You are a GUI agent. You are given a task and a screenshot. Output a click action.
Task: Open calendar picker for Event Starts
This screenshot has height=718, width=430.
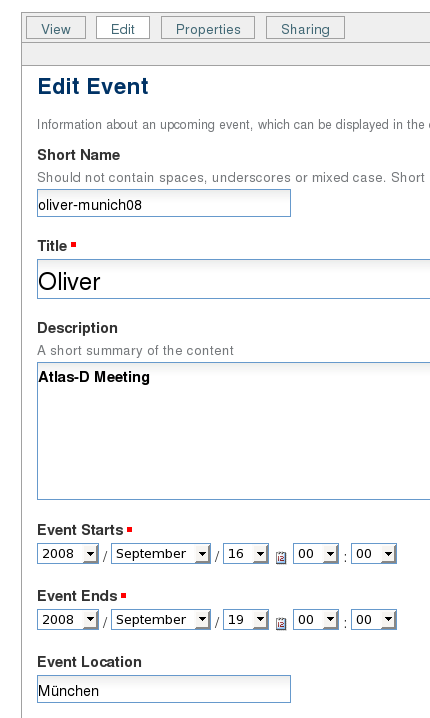click(x=281, y=557)
